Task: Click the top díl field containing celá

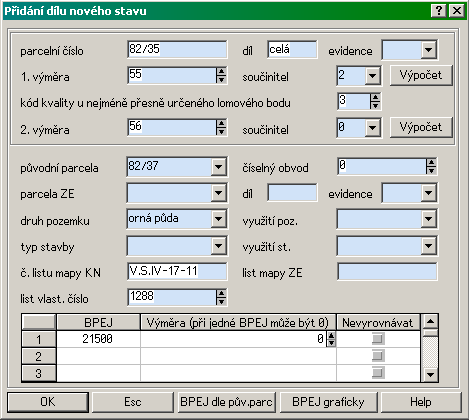Action: [292, 49]
